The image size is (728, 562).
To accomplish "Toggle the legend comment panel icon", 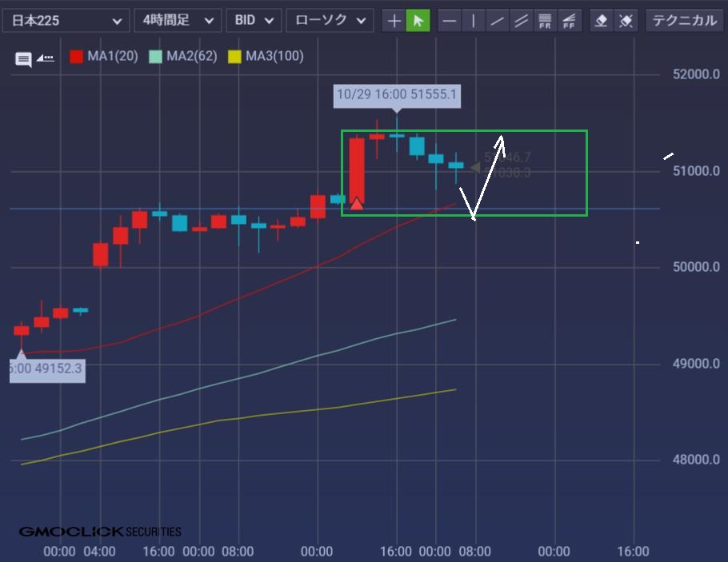I will pyautogui.click(x=24, y=58).
